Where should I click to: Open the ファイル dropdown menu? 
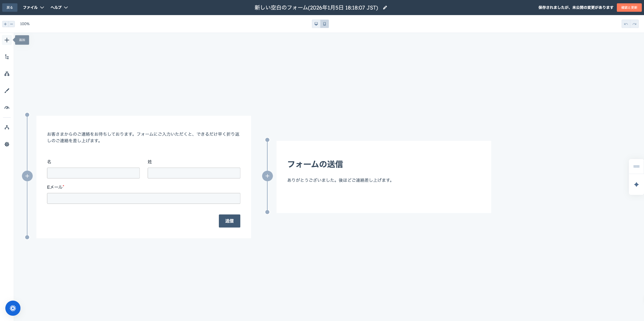[33, 8]
